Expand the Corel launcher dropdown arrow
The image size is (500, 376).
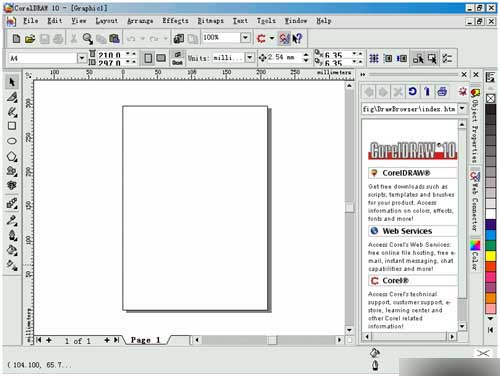(272, 38)
